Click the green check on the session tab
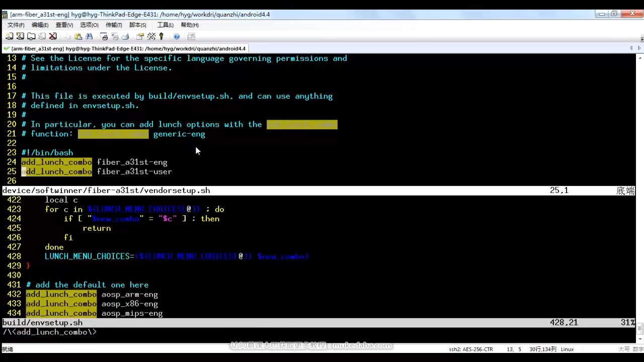Image resolution: width=644 pixels, height=362 pixels. [6, 48]
